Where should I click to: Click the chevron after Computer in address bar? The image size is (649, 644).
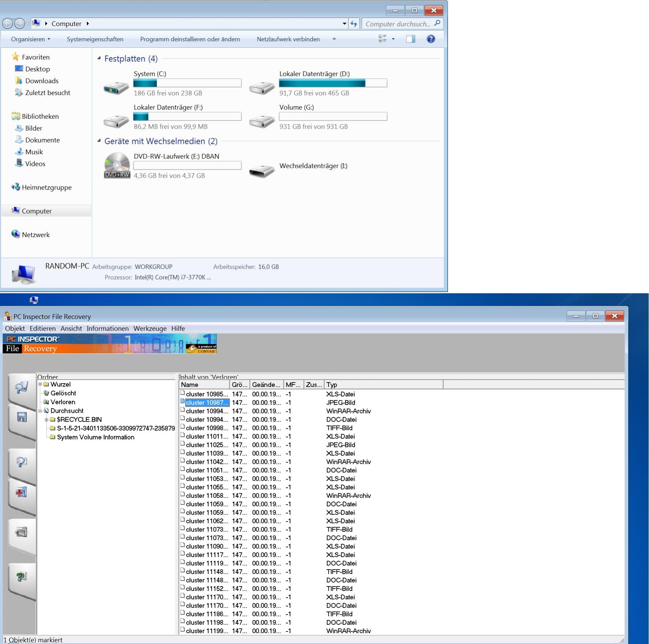(x=88, y=24)
